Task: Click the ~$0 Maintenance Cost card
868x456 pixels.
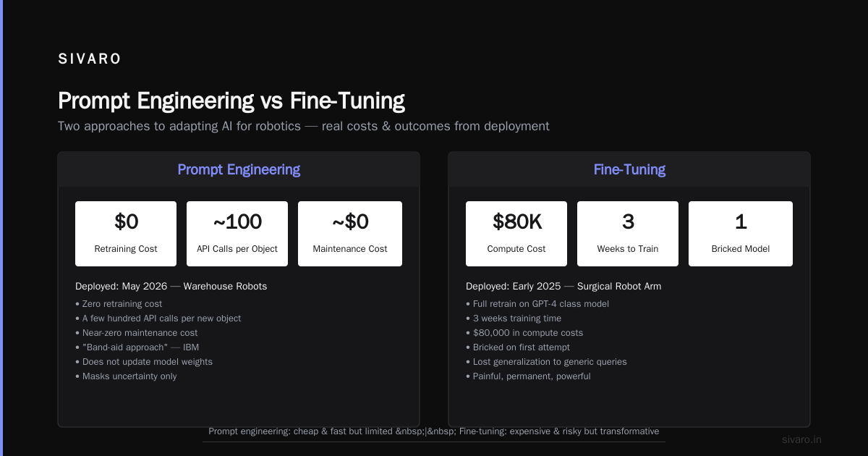Action: coord(350,234)
